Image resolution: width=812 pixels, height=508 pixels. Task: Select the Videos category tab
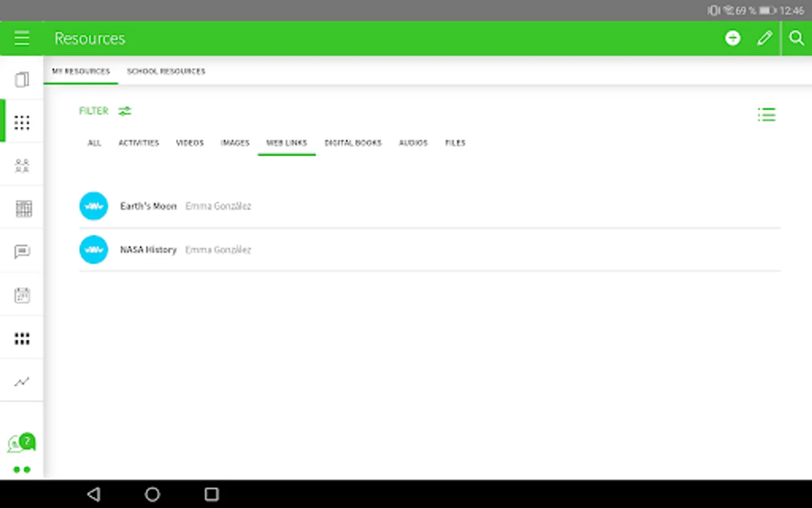click(189, 143)
